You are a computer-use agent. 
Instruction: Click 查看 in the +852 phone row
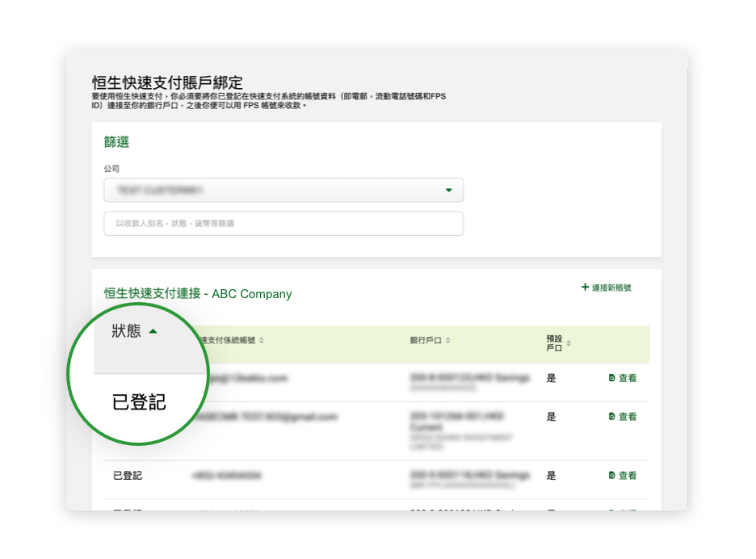tap(628, 476)
